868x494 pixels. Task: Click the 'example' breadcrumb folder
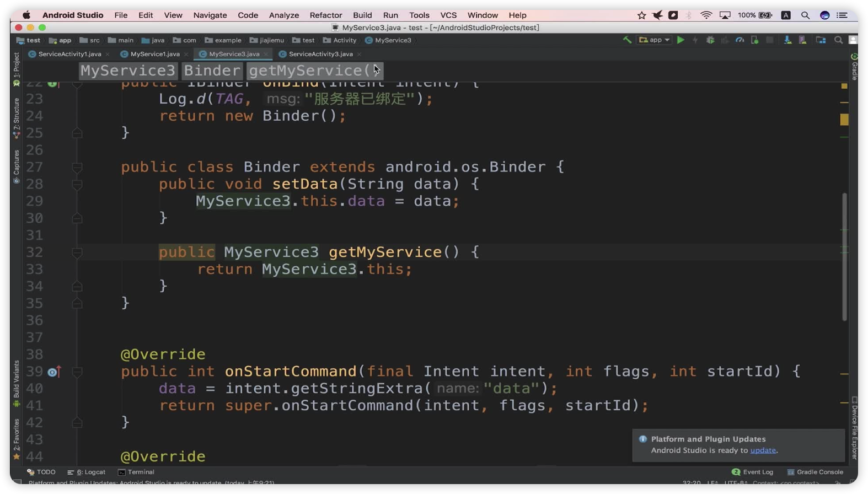tap(223, 40)
